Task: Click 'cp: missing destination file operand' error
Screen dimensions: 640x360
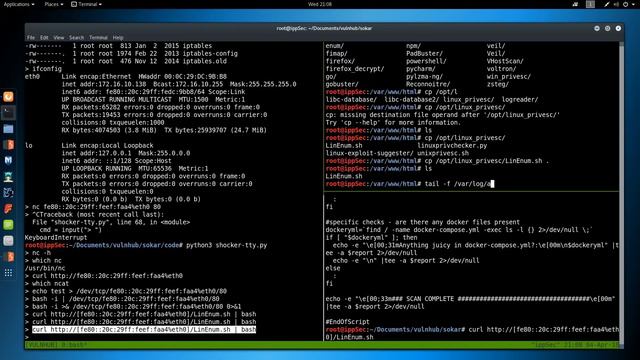Action: (442, 115)
